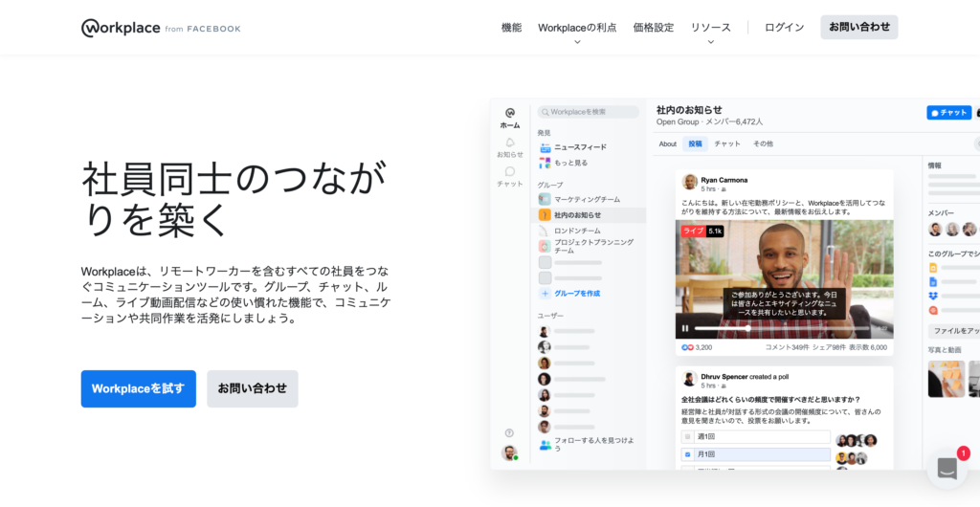The image size is (980, 507).
Task: Click the help question mark icon
Action: (x=509, y=432)
